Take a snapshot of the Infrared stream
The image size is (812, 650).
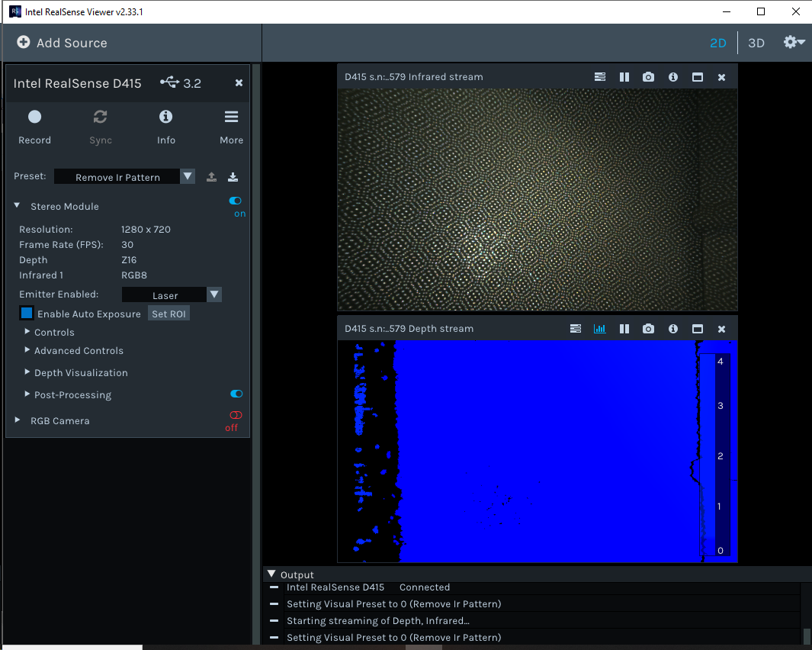click(x=648, y=77)
